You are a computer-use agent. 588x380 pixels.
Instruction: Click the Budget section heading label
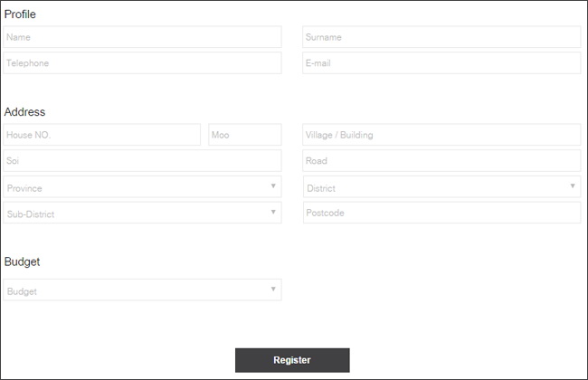tap(23, 261)
